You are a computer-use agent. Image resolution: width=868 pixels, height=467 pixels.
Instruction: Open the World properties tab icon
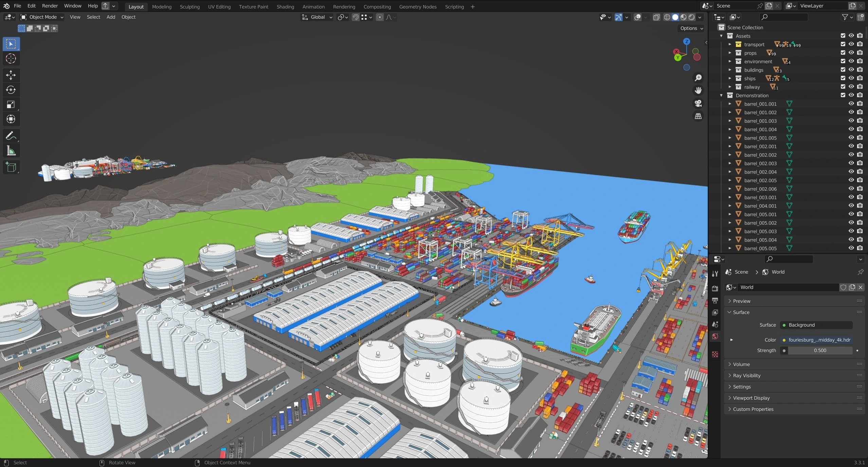(715, 336)
